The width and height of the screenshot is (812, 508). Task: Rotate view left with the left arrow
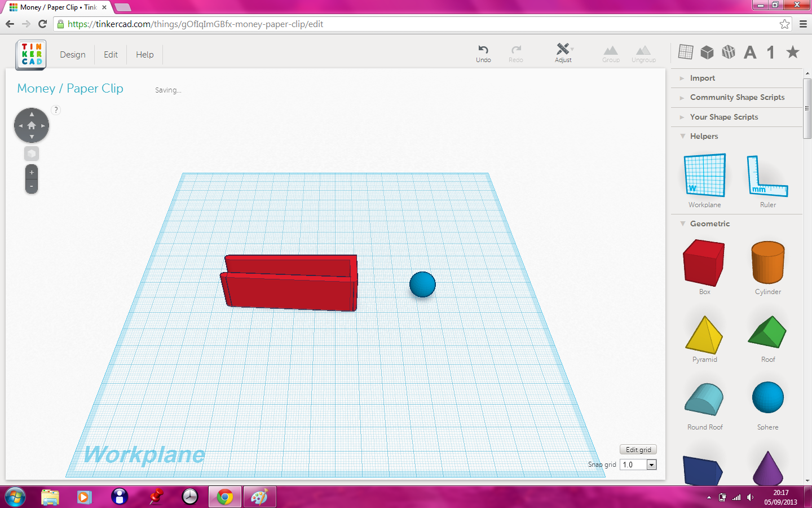(20, 126)
